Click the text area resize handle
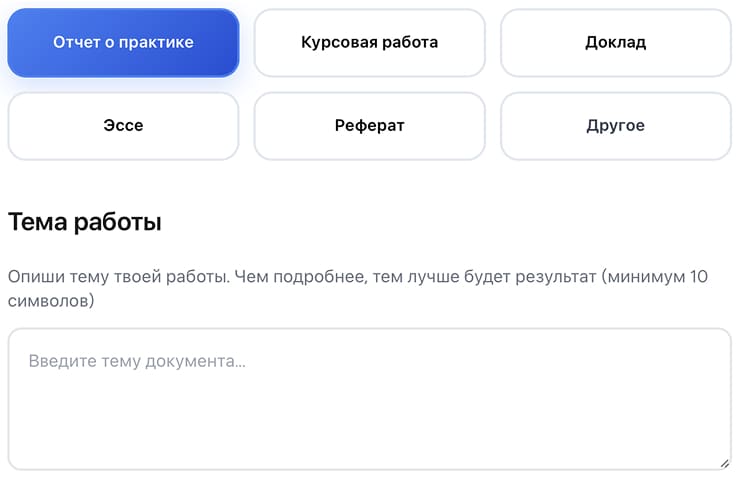The height and width of the screenshot is (478, 736). (x=724, y=463)
